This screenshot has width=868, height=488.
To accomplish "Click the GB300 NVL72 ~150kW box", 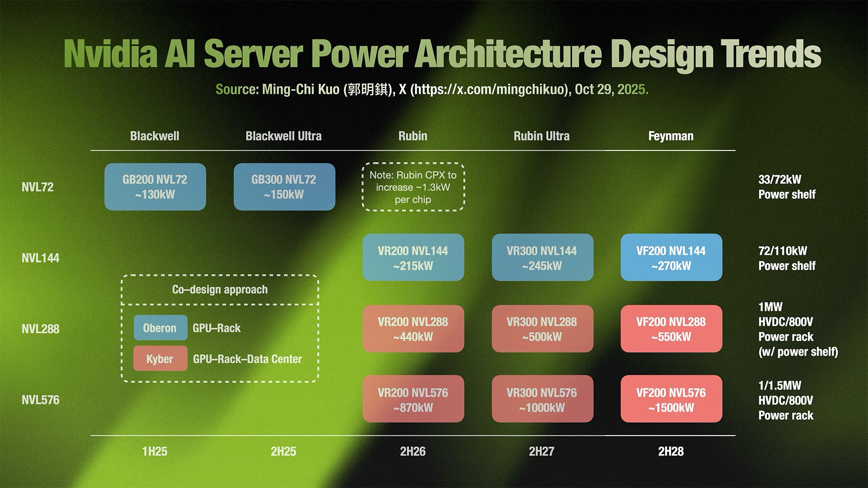I will pyautogui.click(x=284, y=187).
